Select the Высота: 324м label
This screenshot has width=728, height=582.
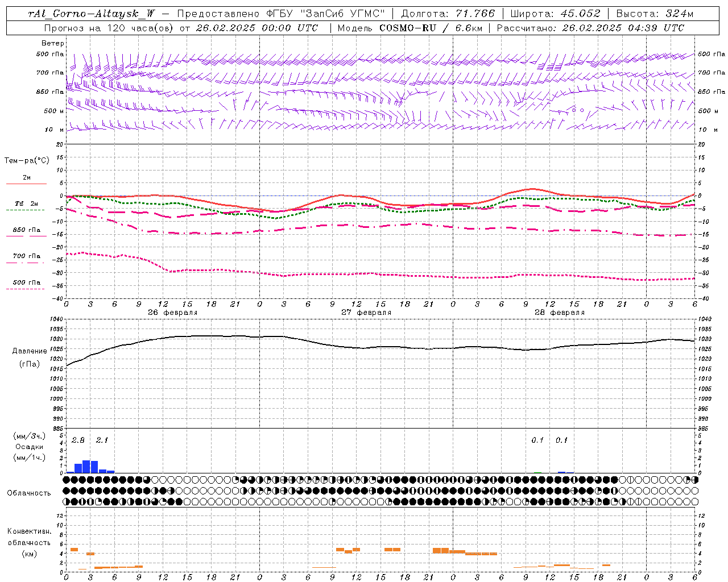655,14
